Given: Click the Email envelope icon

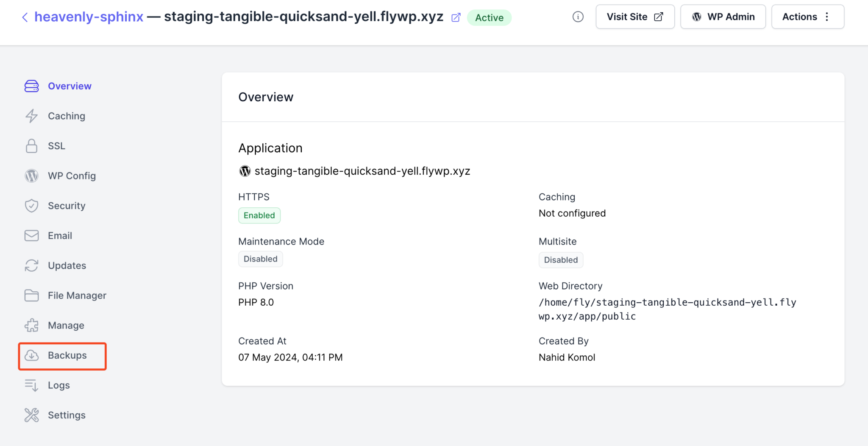Looking at the screenshot, I should pyautogui.click(x=31, y=235).
